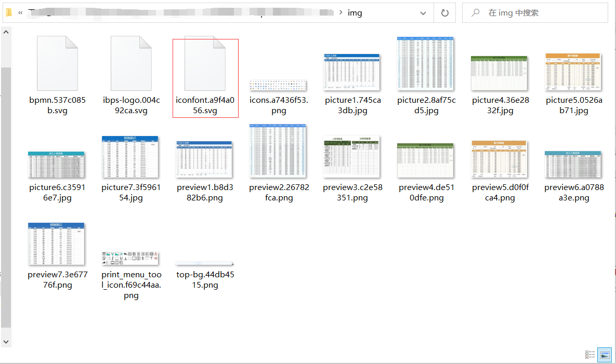Click the chevron before img breadcrumb

(340, 13)
